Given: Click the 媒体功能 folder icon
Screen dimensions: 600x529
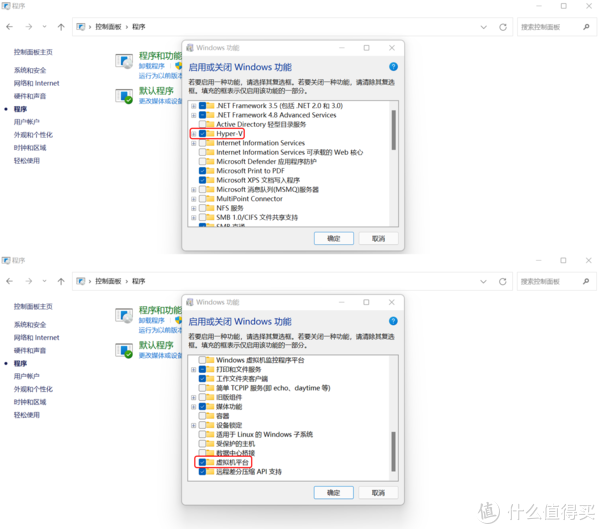Looking at the screenshot, I should (211, 407).
